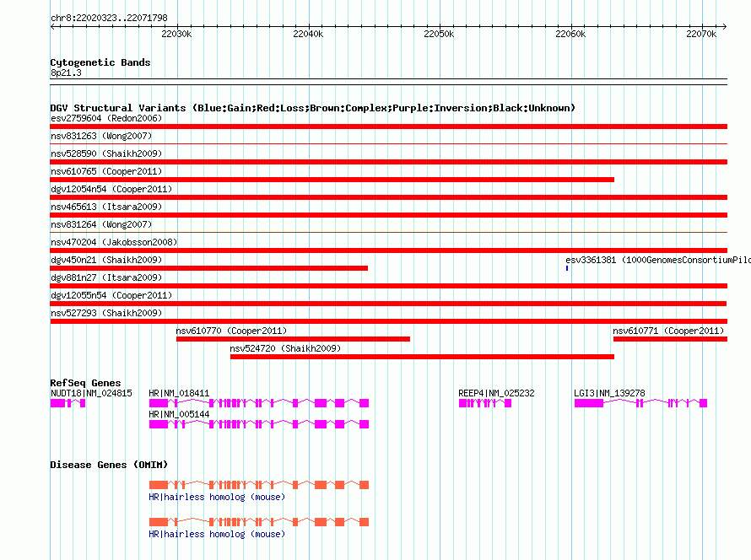Click the nsv610771 (Cooper2011) variant label
Viewport: 751px width, 560px height.
[668, 331]
